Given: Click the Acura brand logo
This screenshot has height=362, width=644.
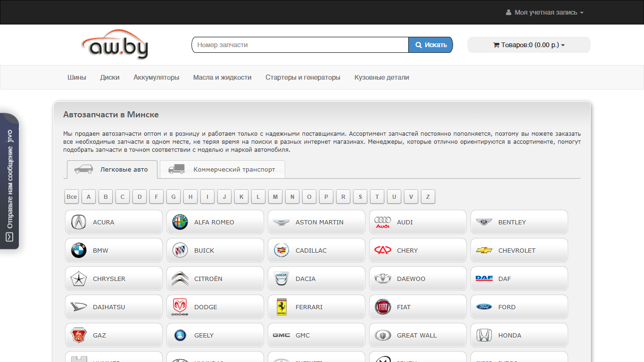Looking at the screenshot, I should pyautogui.click(x=79, y=222).
